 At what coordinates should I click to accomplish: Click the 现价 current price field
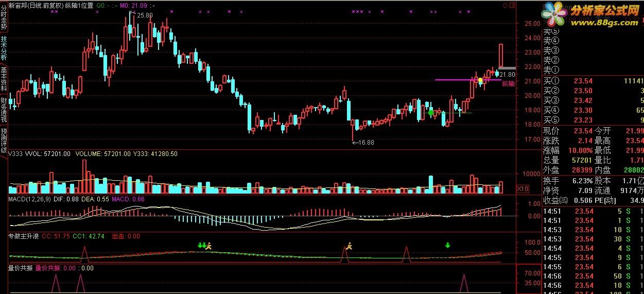(568, 131)
